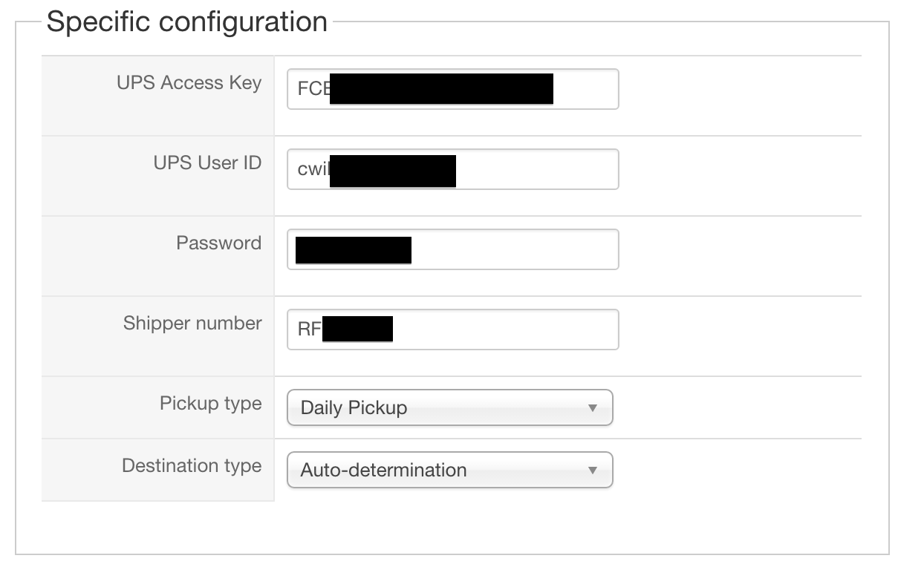The width and height of the screenshot is (924, 567).
Task: Click the "Password" label text
Action: pos(218,243)
